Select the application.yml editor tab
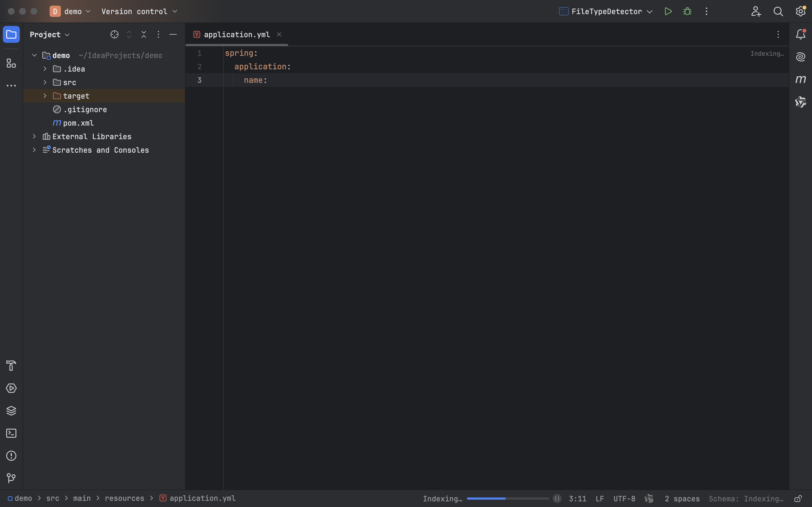This screenshot has height=507, width=812. (237, 35)
